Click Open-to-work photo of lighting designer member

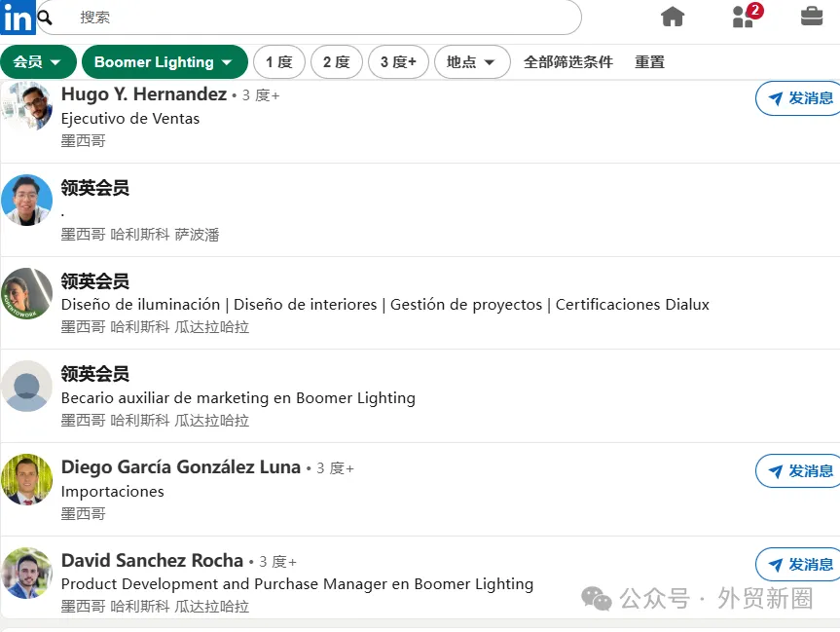(26, 293)
